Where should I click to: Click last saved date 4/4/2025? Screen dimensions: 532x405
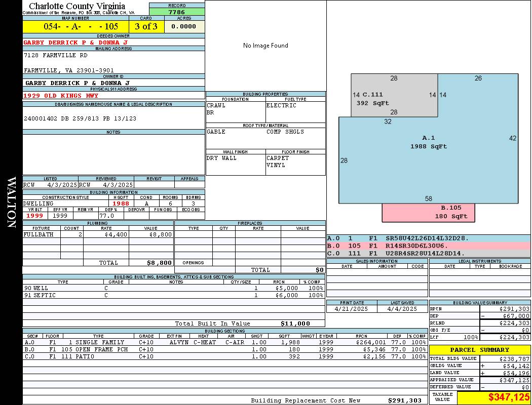(x=402, y=309)
